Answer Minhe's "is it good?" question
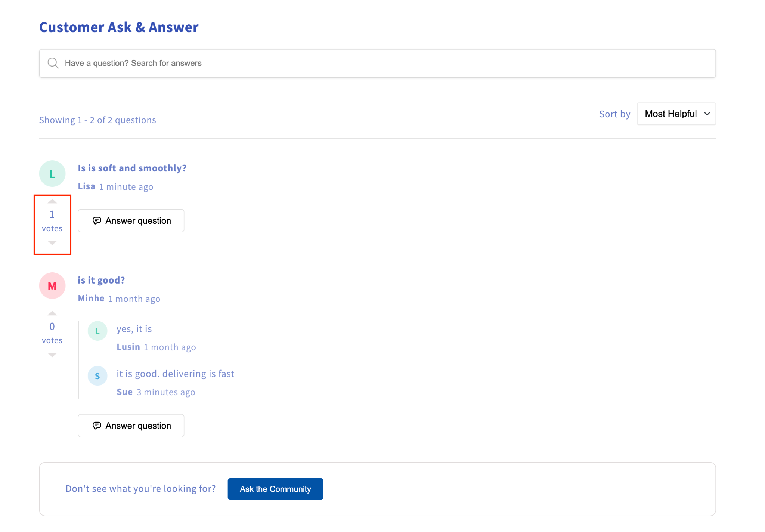This screenshot has width=765, height=532. pos(131,426)
